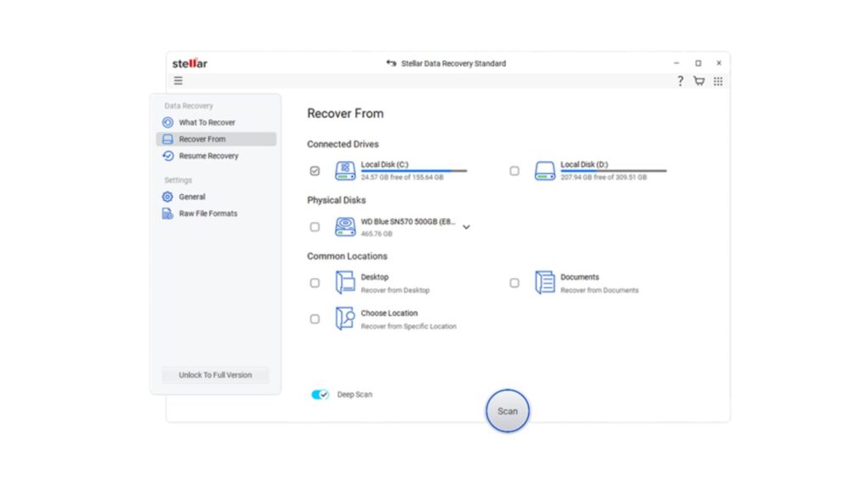The height and width of the screenshot is (489, 868).
Task: Click the back arrow icon beside window title
Action: pyautogui.click(x=392, y=63)
